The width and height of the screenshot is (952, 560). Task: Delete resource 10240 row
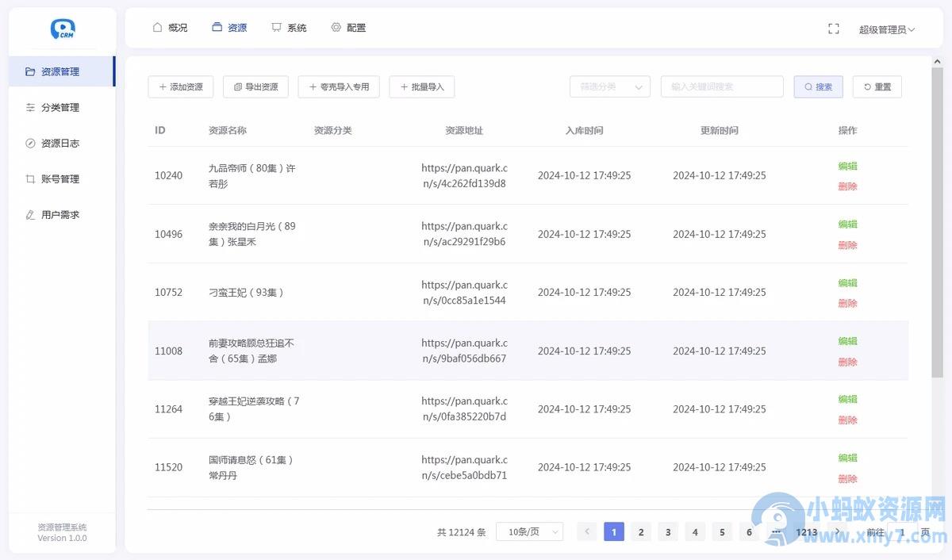click(x=847, y=186)
